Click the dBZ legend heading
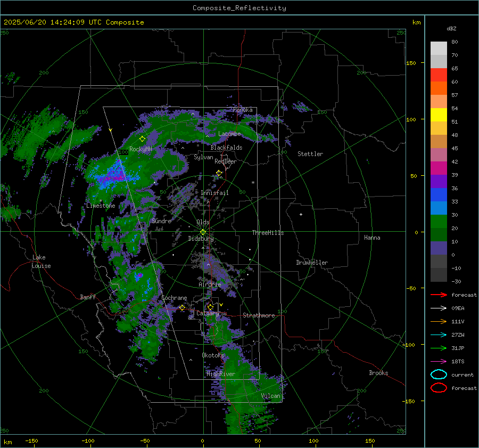This screenshot has width=479, height=448. tap(451, 28)
